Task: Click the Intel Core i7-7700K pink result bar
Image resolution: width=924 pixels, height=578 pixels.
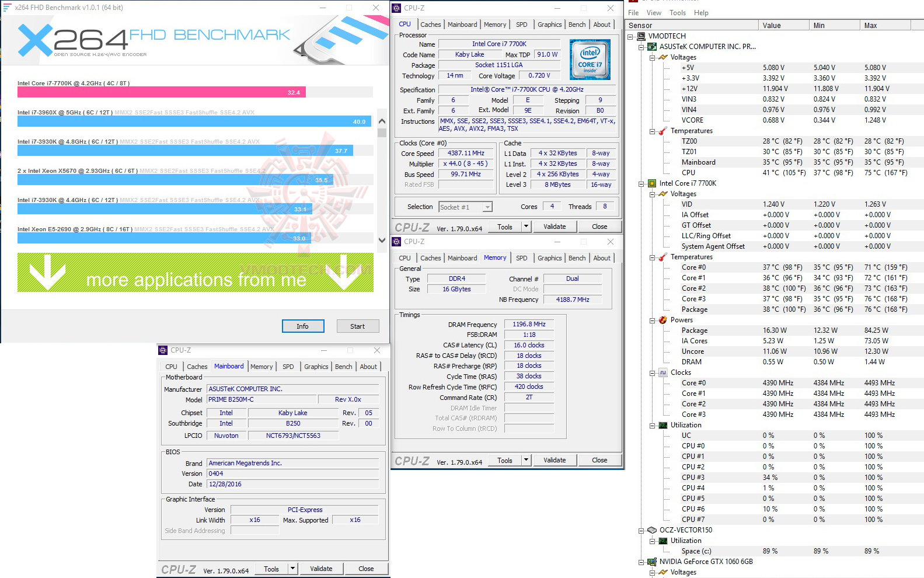Action: tap(162, 92)
